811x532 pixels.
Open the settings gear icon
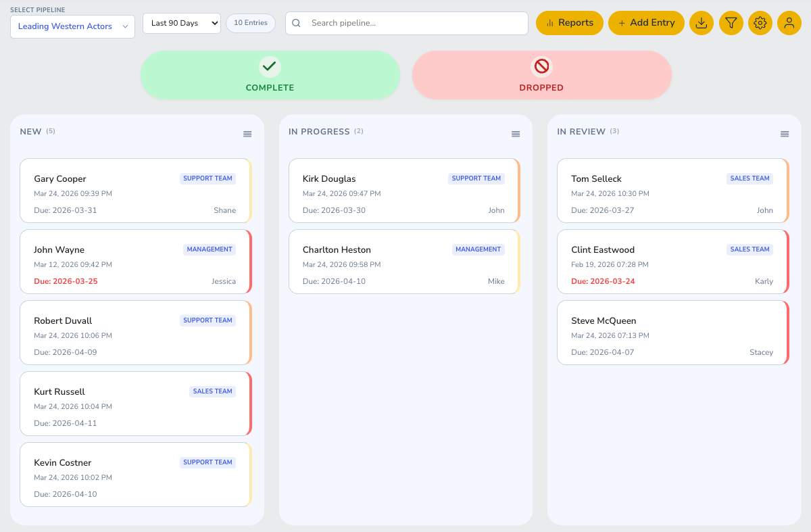pos(760,22)
